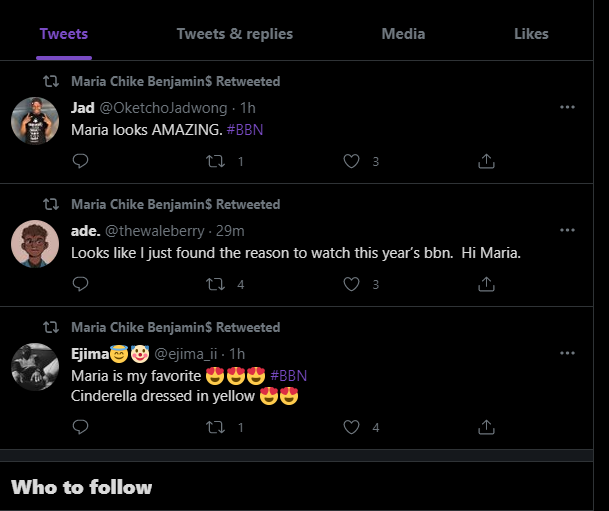Like the tweet from @thewaleberry
The width and height of the screenshot is (609, 511).
pyautogui.click(x=351, y=284)
